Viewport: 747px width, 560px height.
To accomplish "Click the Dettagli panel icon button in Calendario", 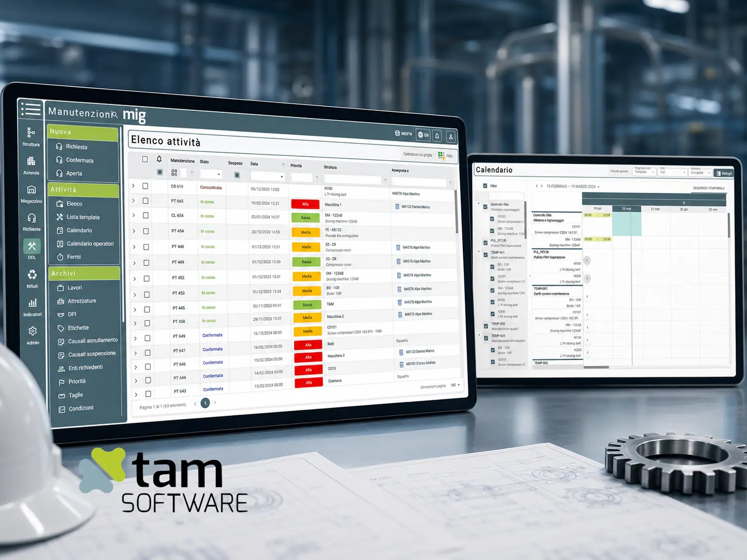I will click(x=724, y=173).
